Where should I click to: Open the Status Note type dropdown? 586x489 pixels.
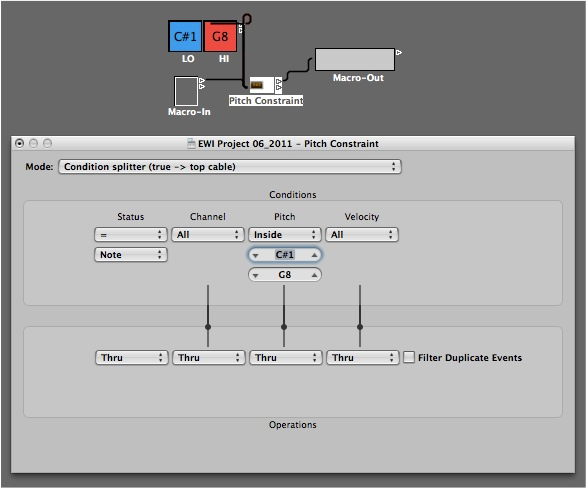tap(131, 255)
